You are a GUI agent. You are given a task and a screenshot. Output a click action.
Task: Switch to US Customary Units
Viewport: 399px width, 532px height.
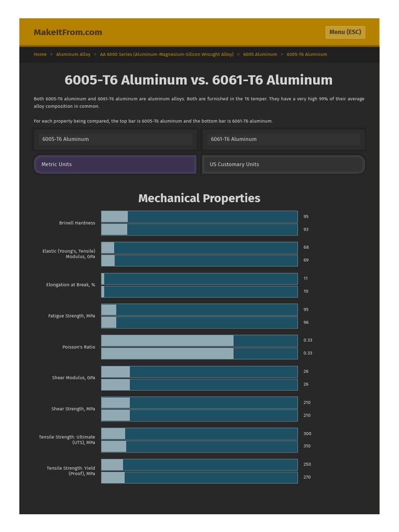click(x=283, y=164)
